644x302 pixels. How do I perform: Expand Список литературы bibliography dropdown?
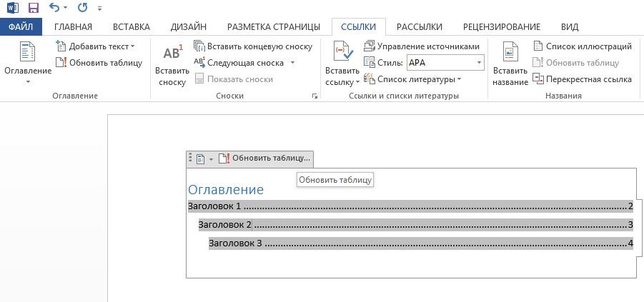pyautogui.click(x=459, y=79)
